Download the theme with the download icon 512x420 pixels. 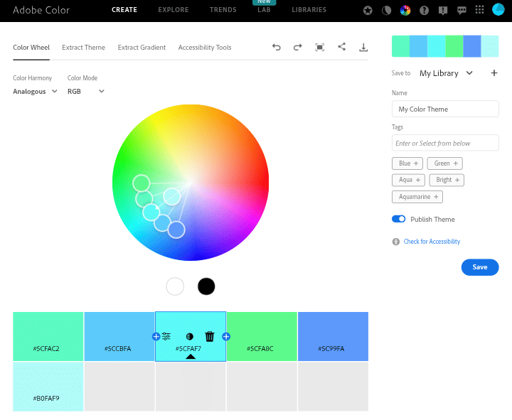click(x=363, y=48)
